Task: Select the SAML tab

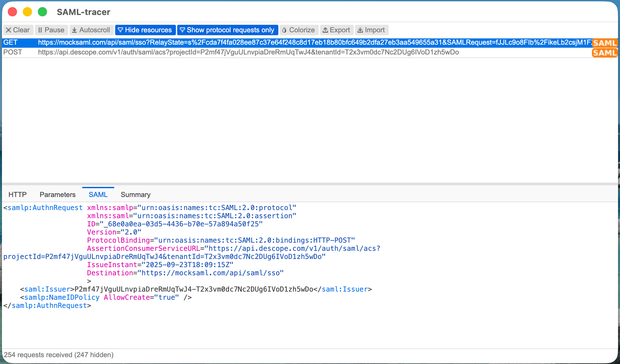Action: [98, 194]
